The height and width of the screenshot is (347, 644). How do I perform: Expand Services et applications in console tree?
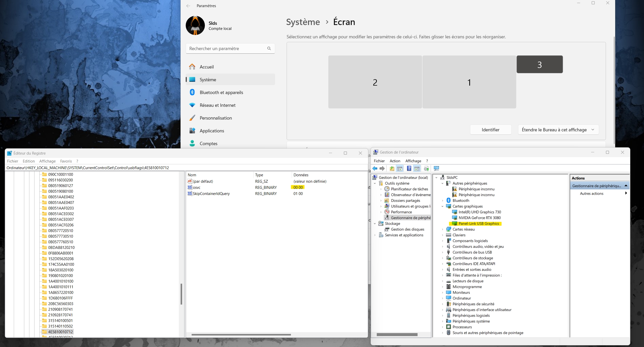pyautogui.click(x=375, y=235)
